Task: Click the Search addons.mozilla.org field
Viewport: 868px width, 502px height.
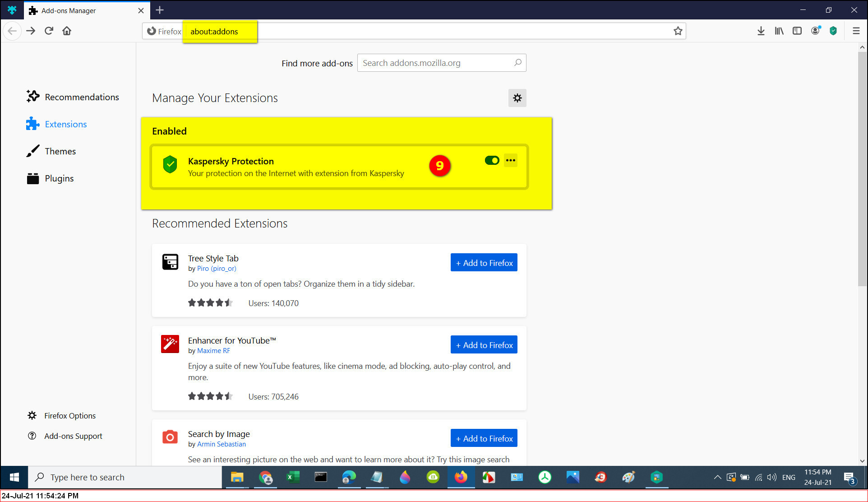Action: coord(442,63)
